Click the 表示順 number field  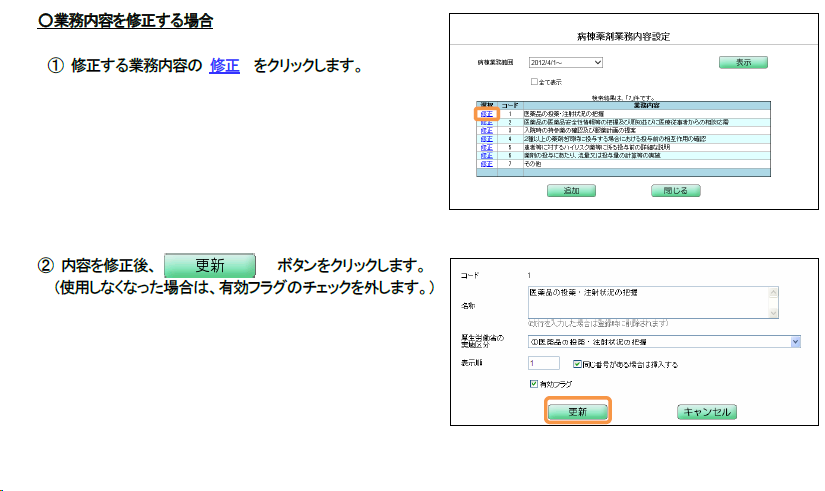pos(543,364)
